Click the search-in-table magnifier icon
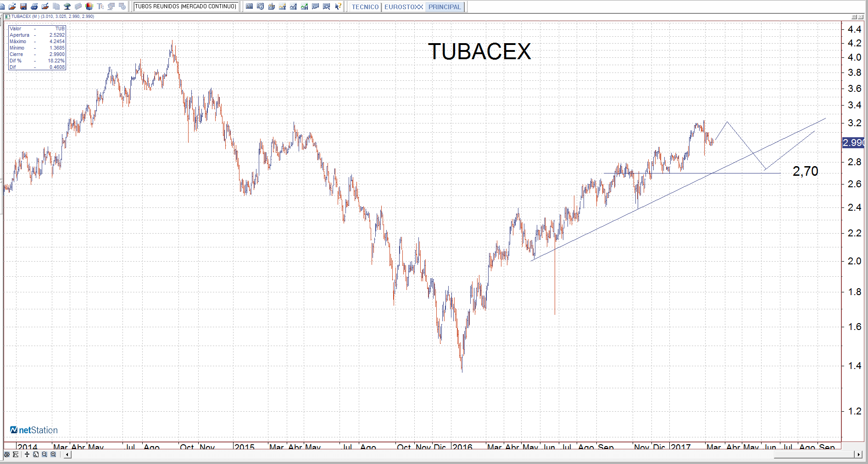The width and height of the screenshot is (868, 464). [x=327, y=6]
